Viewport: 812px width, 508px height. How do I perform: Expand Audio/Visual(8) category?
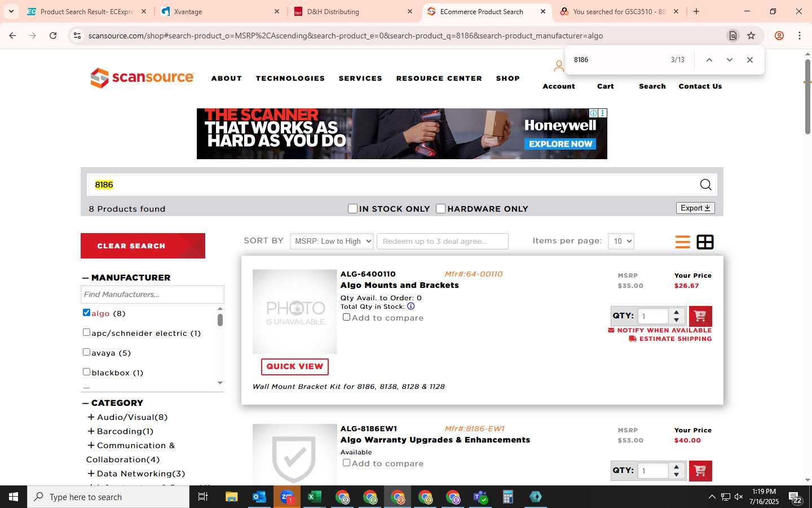click(x=91, y=417)
